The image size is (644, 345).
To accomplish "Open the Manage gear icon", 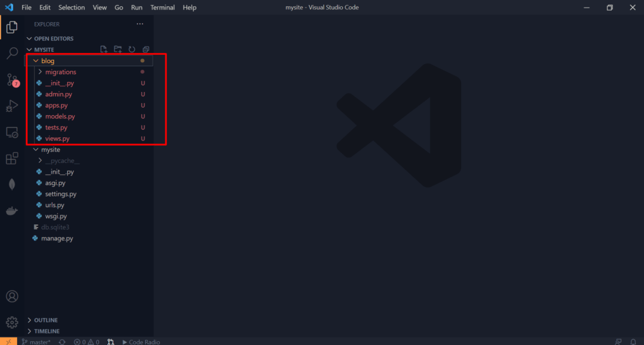I will point(12,322).
